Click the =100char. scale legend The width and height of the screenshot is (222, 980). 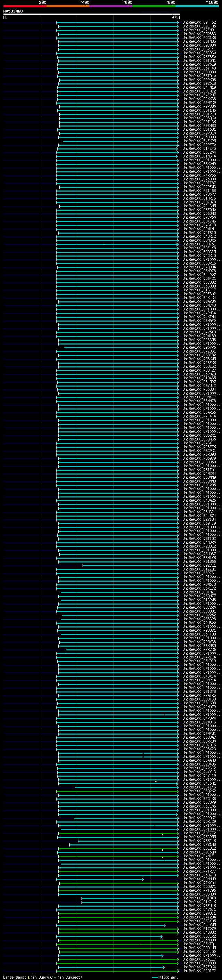(x=165, y=977)
